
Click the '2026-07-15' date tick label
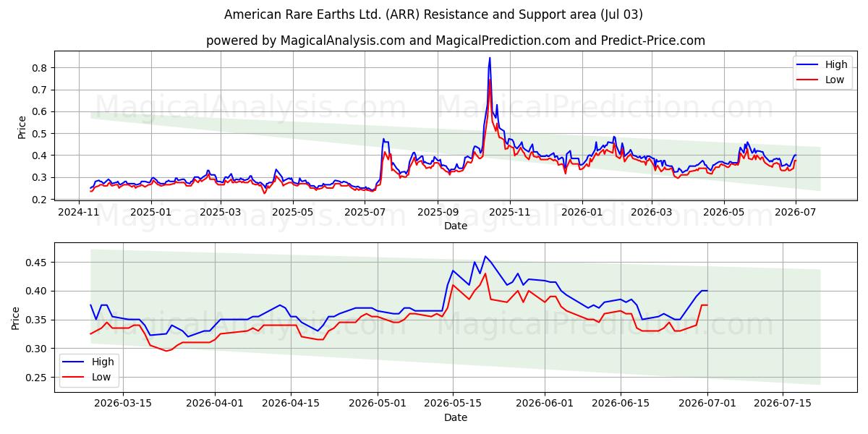click(783, 404)
